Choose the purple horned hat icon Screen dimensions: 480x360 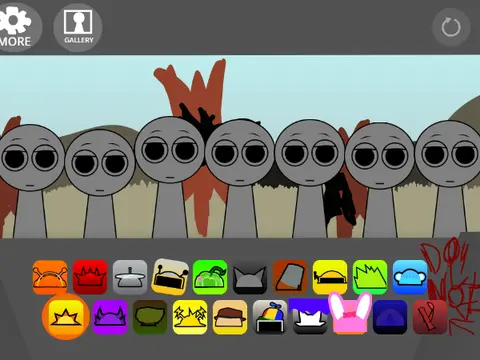coord(110,317)
